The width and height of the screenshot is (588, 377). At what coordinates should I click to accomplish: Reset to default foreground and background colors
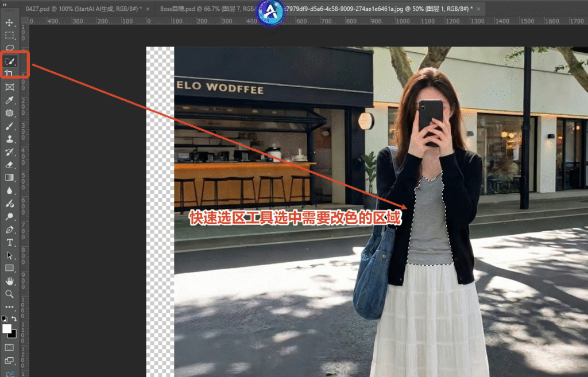point(5,319)
